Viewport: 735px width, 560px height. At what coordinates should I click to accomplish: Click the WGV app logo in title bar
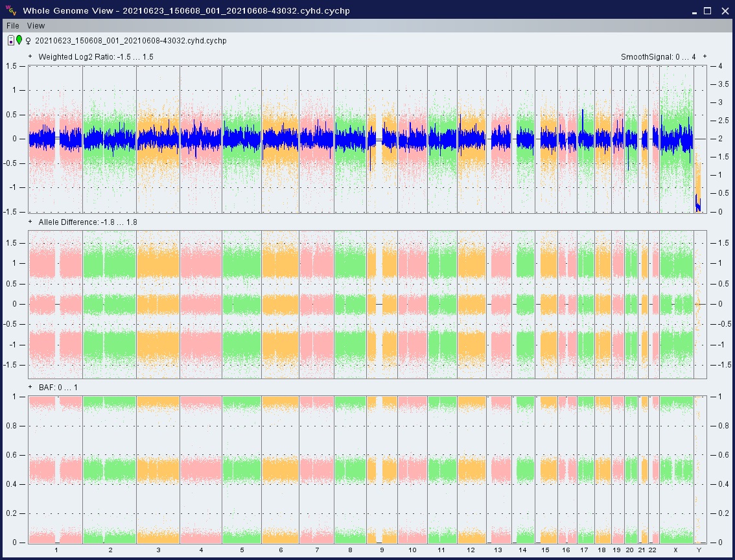pyautogui.click(x=11, y=10)
